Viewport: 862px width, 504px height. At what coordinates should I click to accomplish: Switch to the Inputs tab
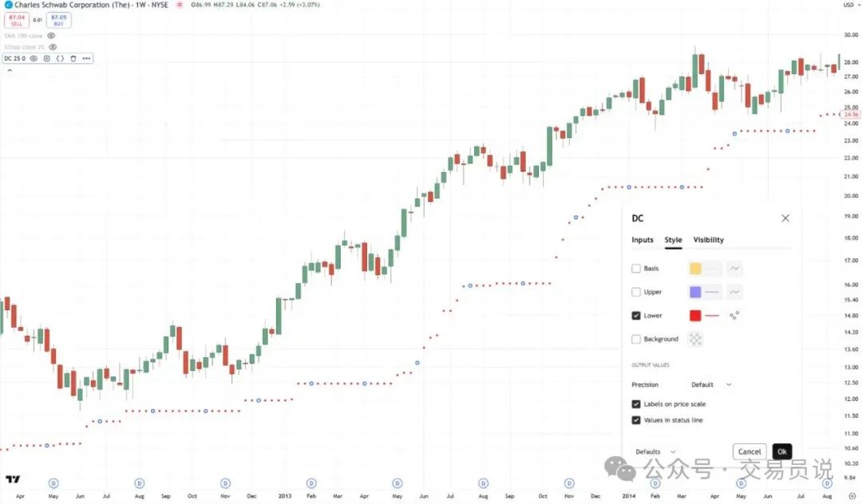click(642, 240)
